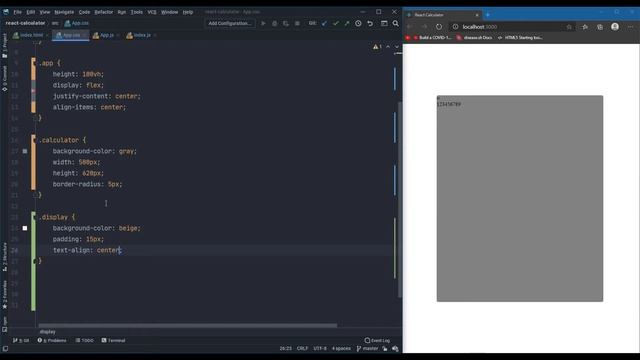Open the Structure tool window sidebar button
Viewport: 640px width, 360px height.
click(x=4, y=257)
